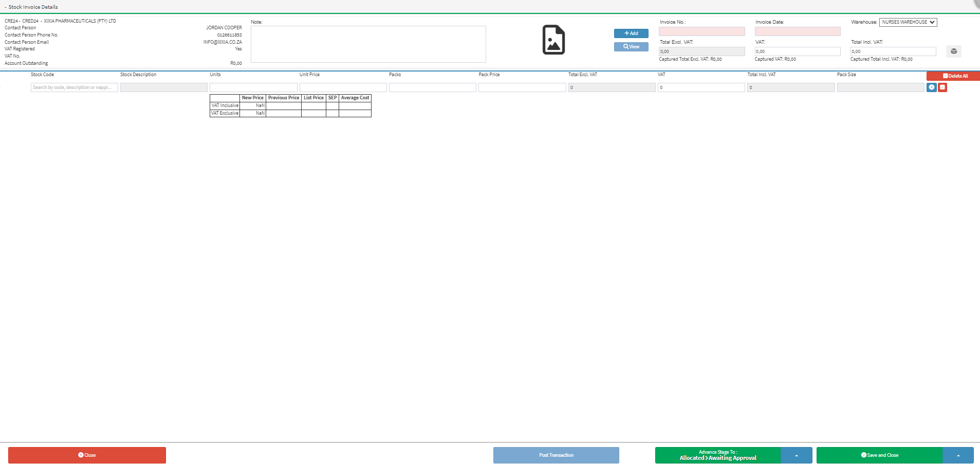Expand the Advance Stage options arrow
The width and height of the screenshot is (980, 464).
point(797,455)
